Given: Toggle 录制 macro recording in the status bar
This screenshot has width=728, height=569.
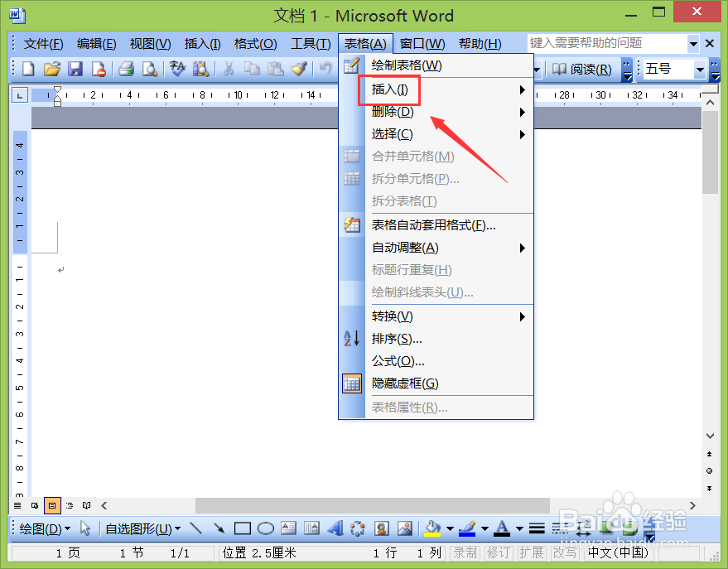Looking at the screenshot, I should tap(465, 552).
